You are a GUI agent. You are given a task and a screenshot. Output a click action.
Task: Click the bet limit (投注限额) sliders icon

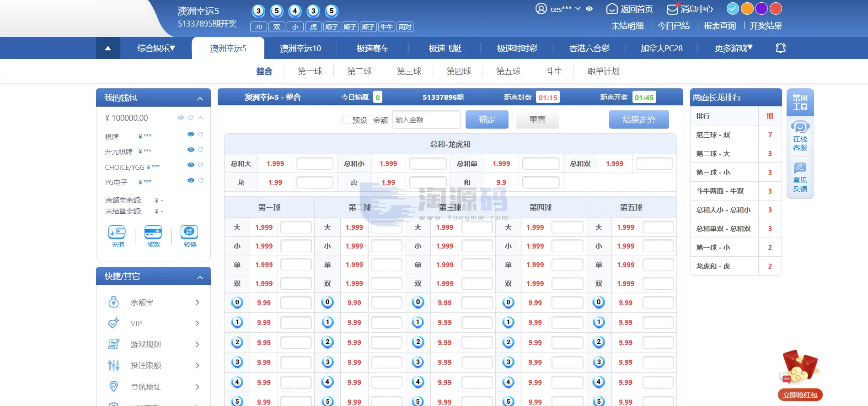[x=113, y=365]
